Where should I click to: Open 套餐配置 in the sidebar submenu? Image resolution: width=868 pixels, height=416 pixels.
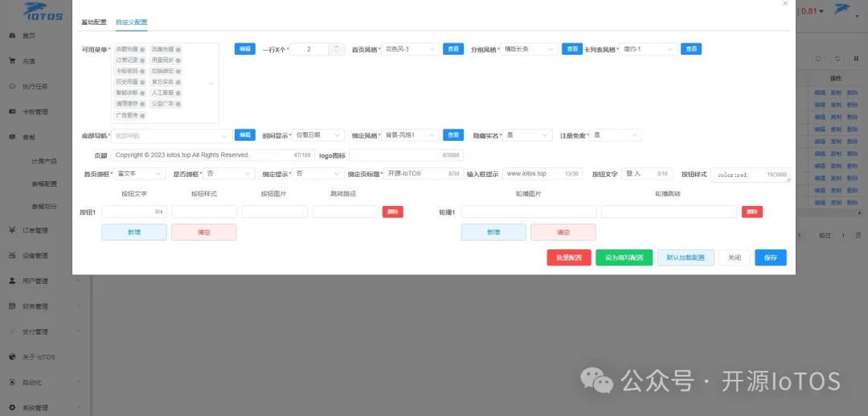click(44, 184)
